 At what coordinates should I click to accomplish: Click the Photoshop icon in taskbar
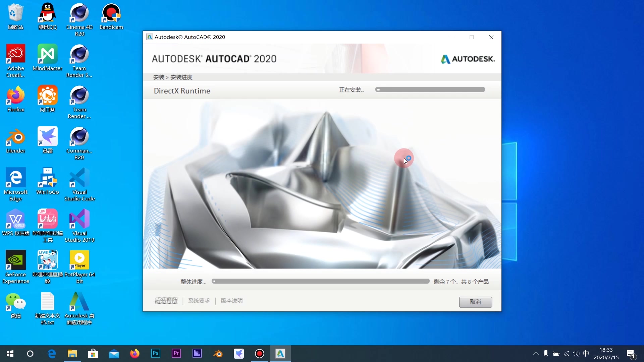(156, 354)
